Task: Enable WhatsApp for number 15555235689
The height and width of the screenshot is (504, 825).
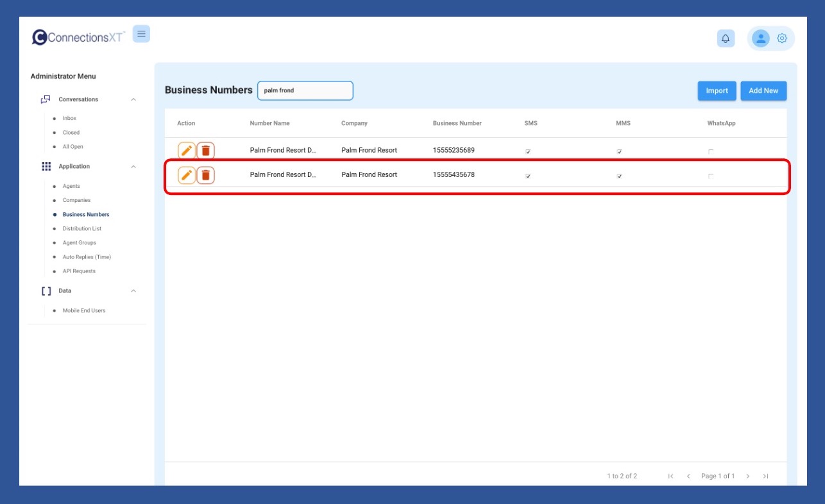Action: coord(711,151)
